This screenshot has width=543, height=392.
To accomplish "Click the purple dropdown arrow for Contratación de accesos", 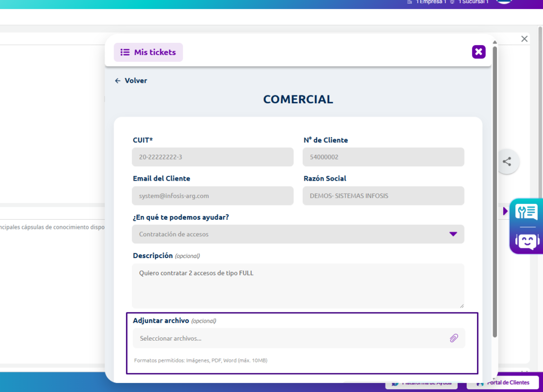I will (453, 234).
